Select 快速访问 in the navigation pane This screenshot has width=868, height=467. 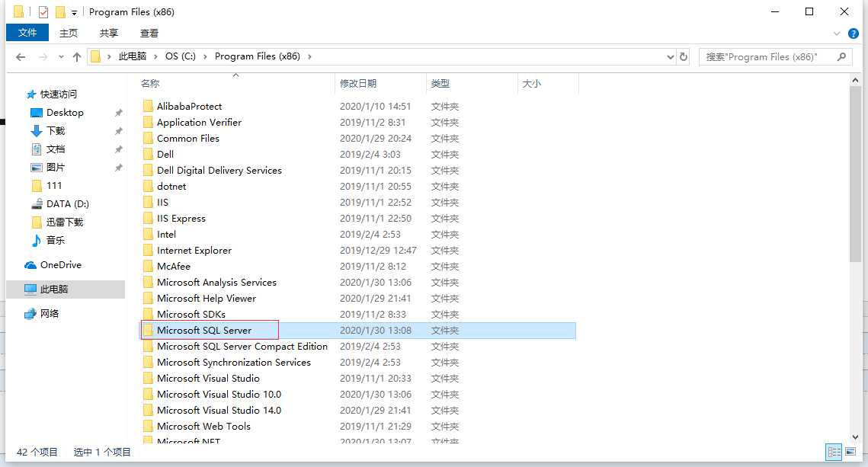pos(58,94)
